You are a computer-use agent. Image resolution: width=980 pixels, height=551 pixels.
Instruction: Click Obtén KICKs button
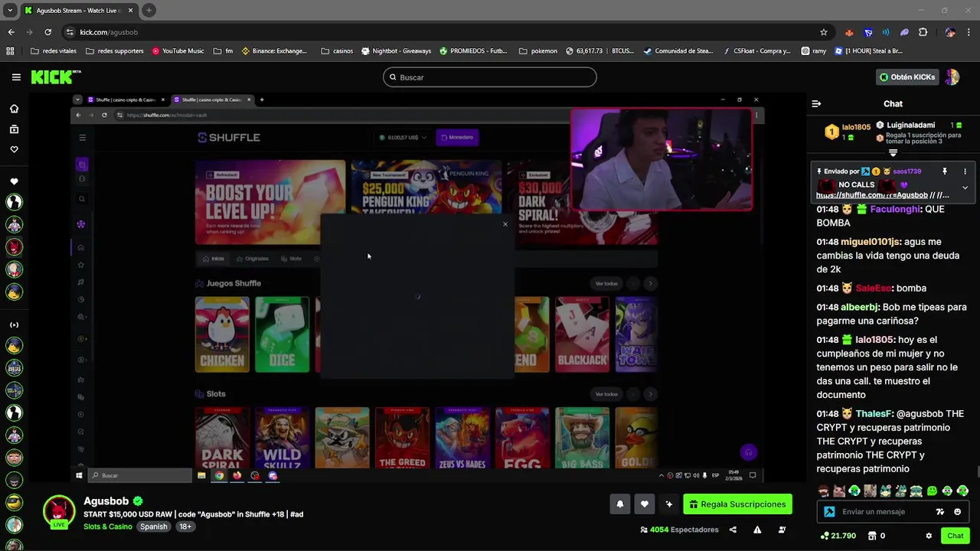point(907,77)
